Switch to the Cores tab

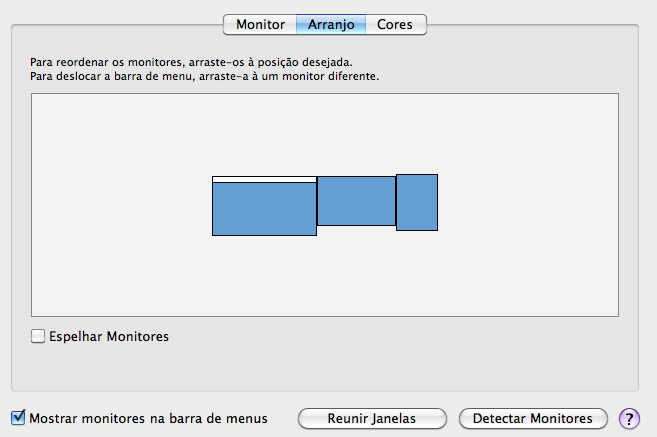pyautogui.click(x=395, y=24)
